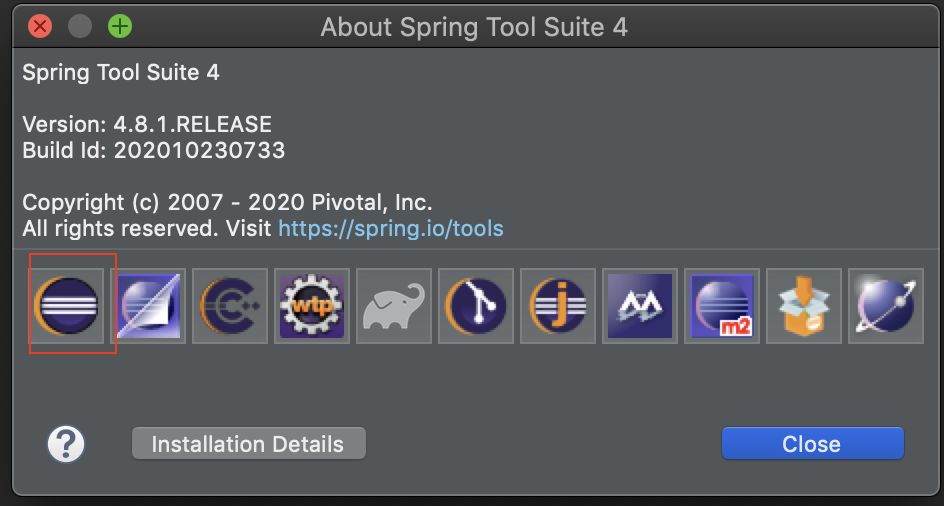The image size is (944, 506).
Task: Open the Eclipse Modeling sphere-and-page icon
Action: (x=148, y=305)
